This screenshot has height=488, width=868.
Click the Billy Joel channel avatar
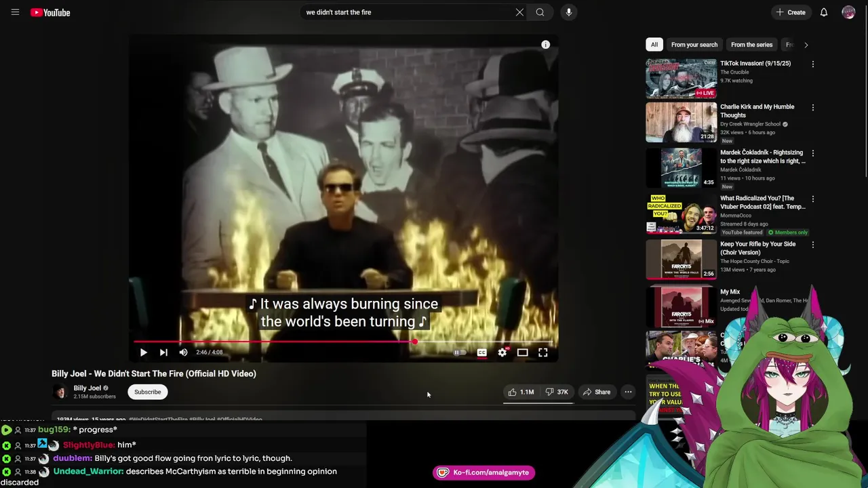pyautogui.click(x=60, y=392)
